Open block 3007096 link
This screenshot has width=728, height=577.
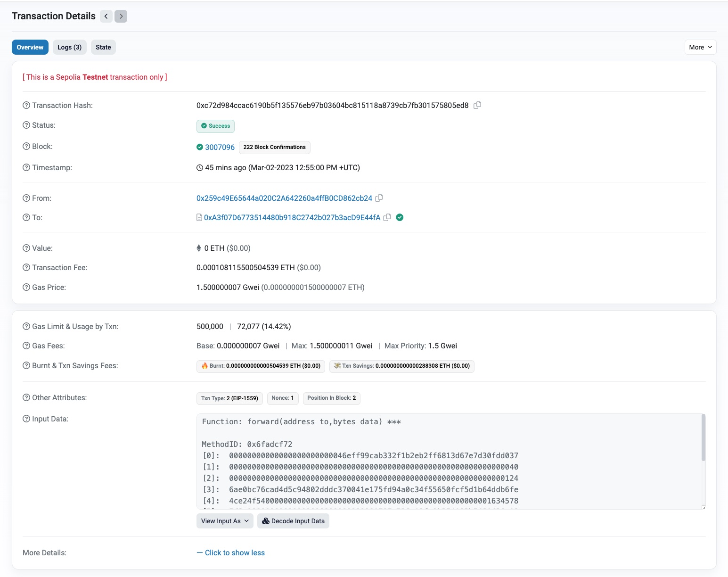[220, 147]
